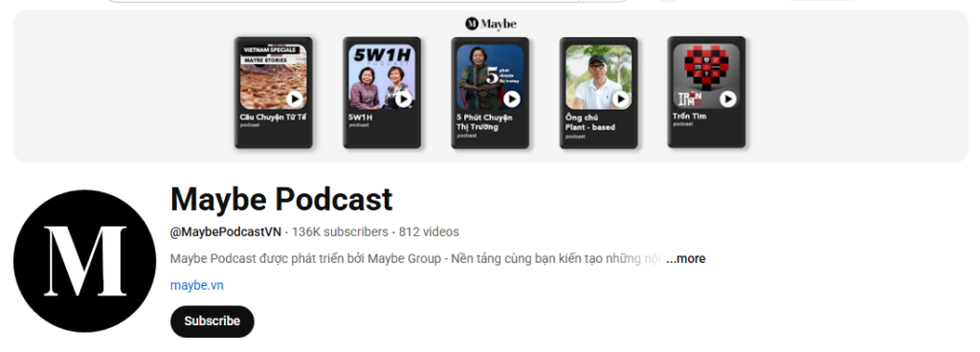Viewport: 980px width, 352px height.
Task: Click the Maybe Podcast channel title
Action: pyautogui.click(x=281, y=199)
